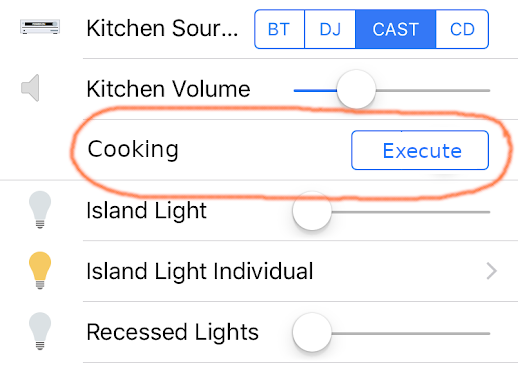Tap the yellow Island Light Individual bulb
518x367 pixels.
(40, 270)
